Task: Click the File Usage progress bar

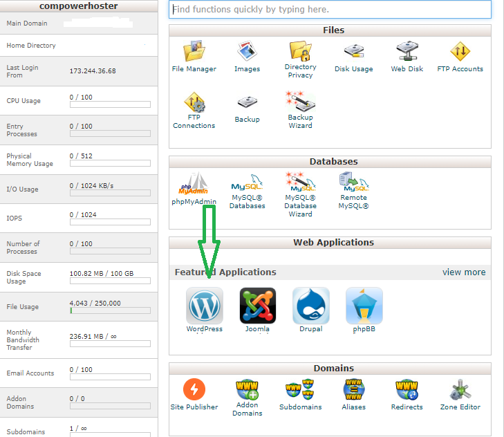Action: [x=110, y=311]
